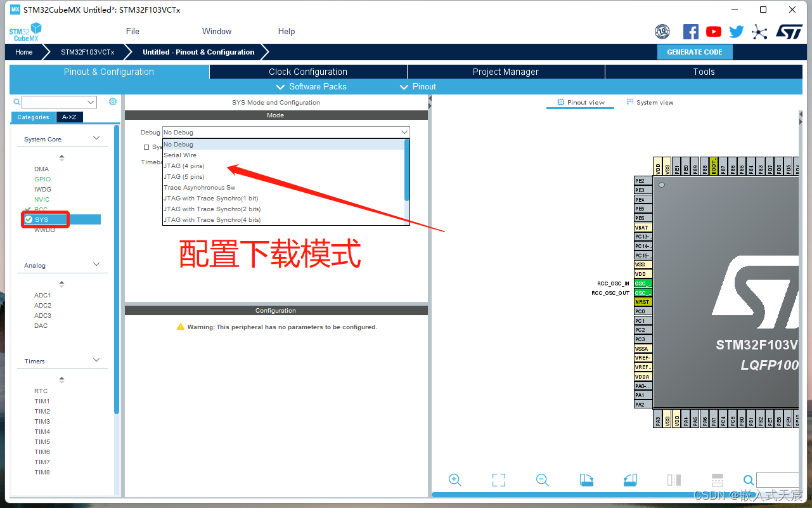Viewport: 812px width, 508px height.
Task: Click the Debug dropdown list scrollbar
Action: (407, 169)
